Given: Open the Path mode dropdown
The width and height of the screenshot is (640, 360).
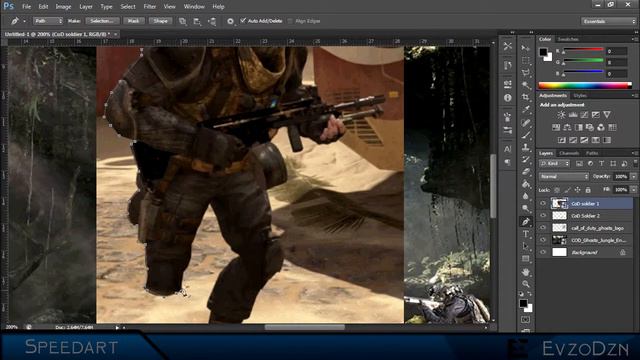Looking at the screenshot, I should (x=48, y=21).
